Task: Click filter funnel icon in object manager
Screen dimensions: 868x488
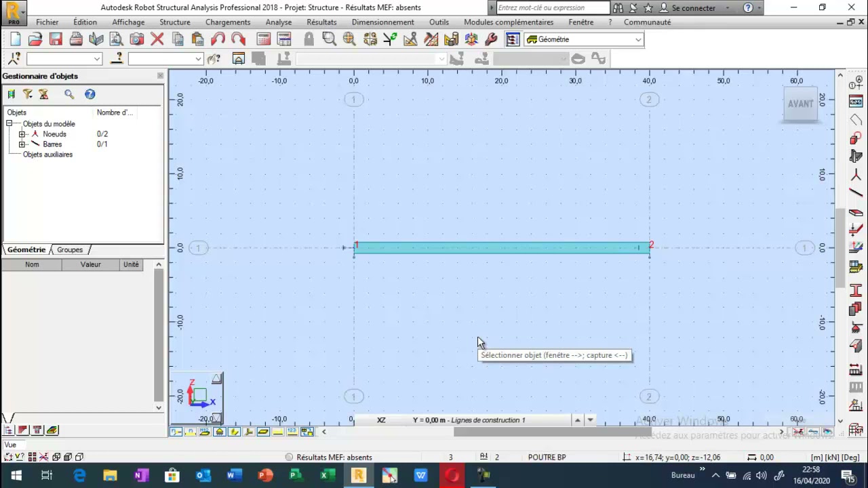Action: (x=28, y=94)
